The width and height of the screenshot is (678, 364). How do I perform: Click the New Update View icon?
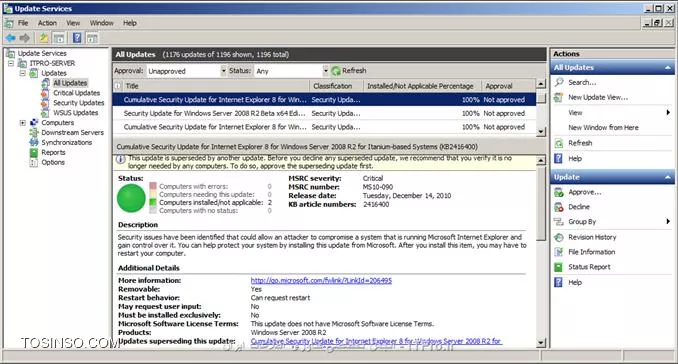click(x=559, y=97)
